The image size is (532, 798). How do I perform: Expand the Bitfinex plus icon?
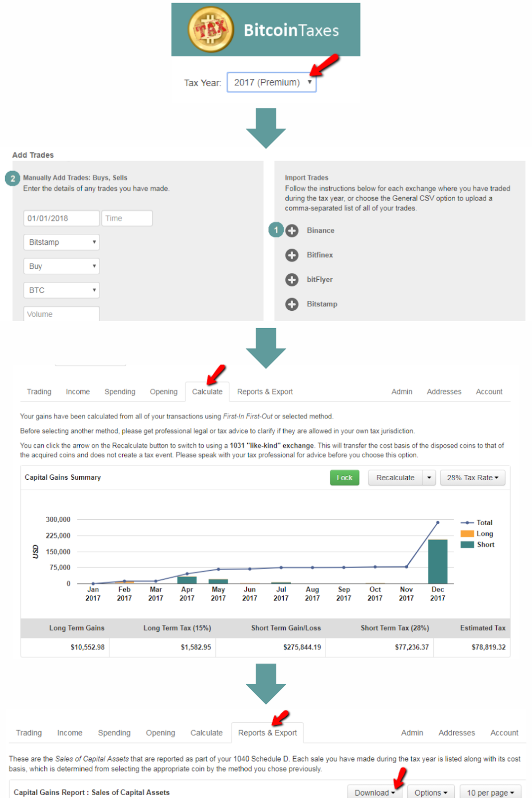pyautogui.click(x=292, y=255)
